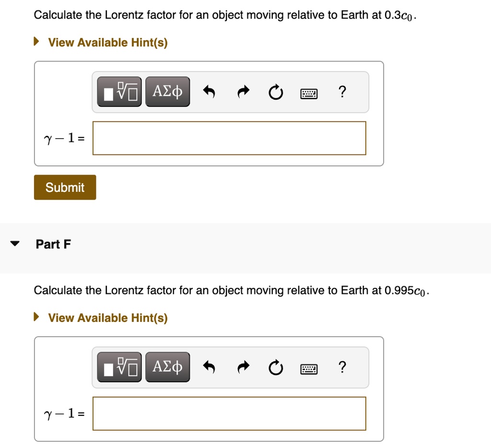Image resolution: width=491 pixels, height=448 pixels.
Task: Click the undo arrow in Part E editor
Action: (209, 91)
